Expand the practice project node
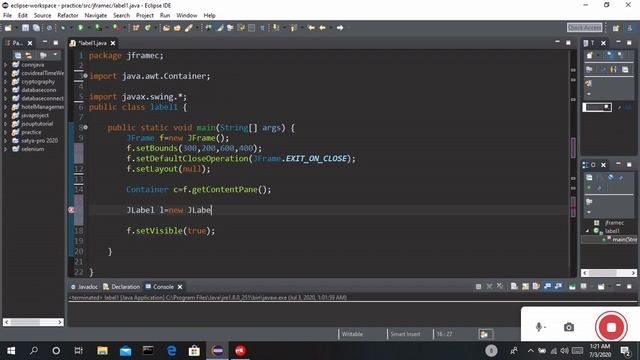 click(x=5, y=132)
